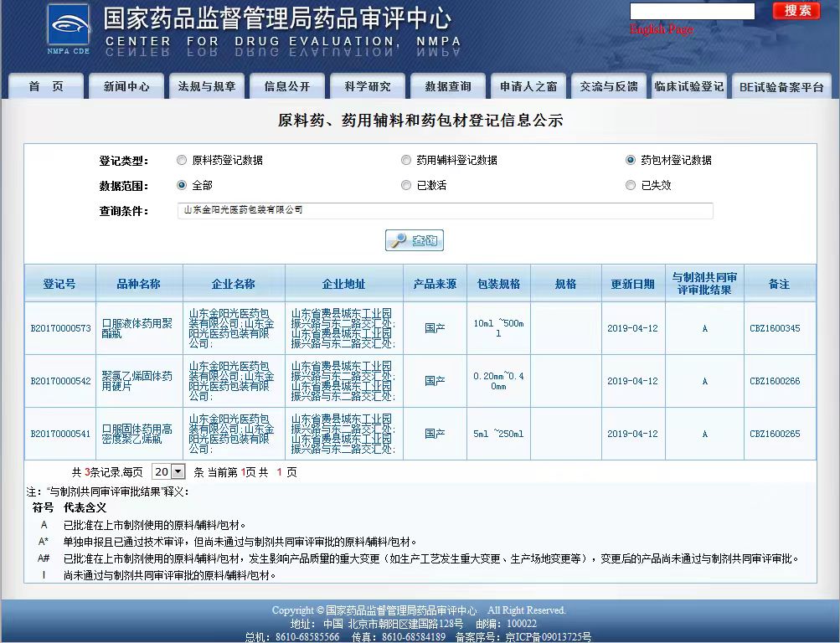This screenshot has height=643, width=840.
Task: Select the 已失效 radio button
Action: (631, 185)
